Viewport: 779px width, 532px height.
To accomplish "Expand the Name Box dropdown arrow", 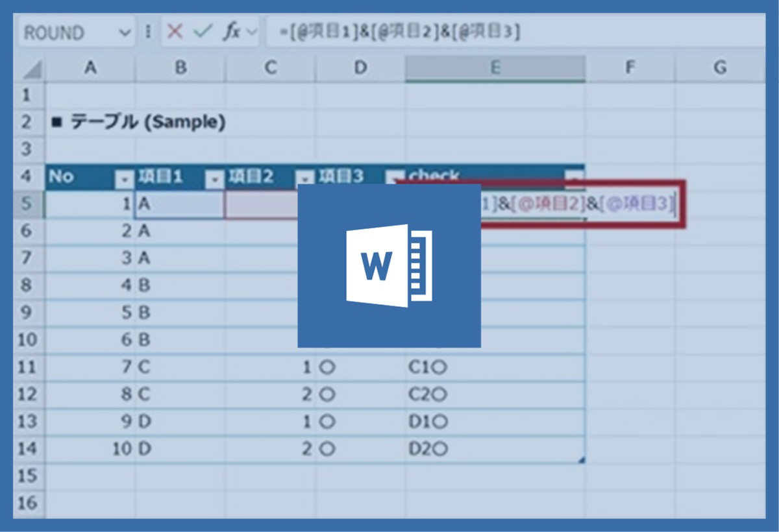I will point(125,33).
